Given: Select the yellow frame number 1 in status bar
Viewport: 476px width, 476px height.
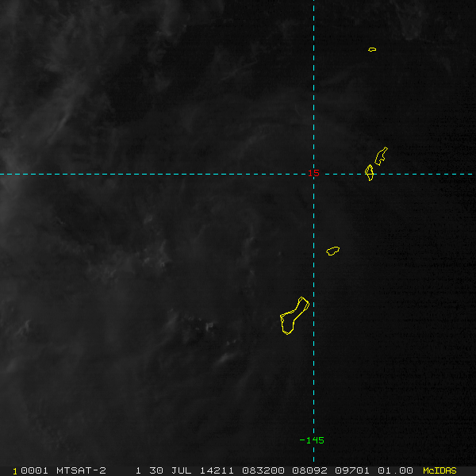Looking at the screenshot, I should pos(14,471).
